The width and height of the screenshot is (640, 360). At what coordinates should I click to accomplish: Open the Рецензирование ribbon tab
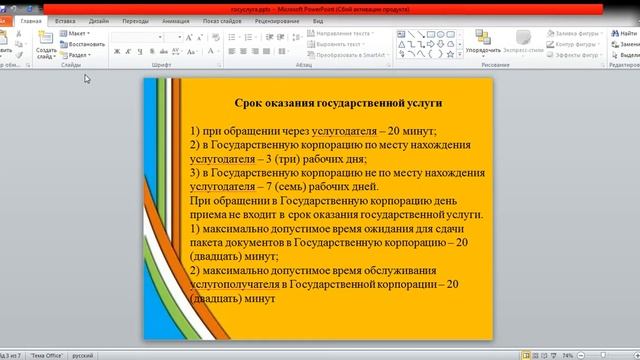click(277, 21)
